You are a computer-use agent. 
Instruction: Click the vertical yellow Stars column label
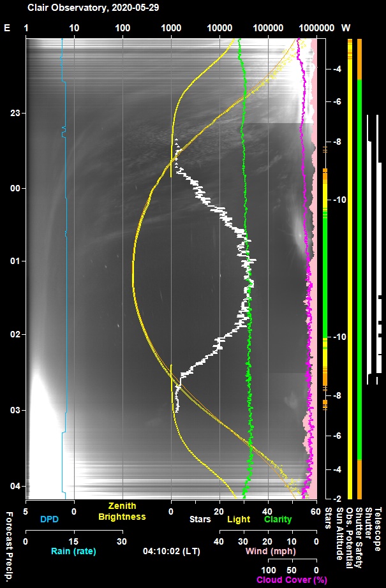click(327, 518)
